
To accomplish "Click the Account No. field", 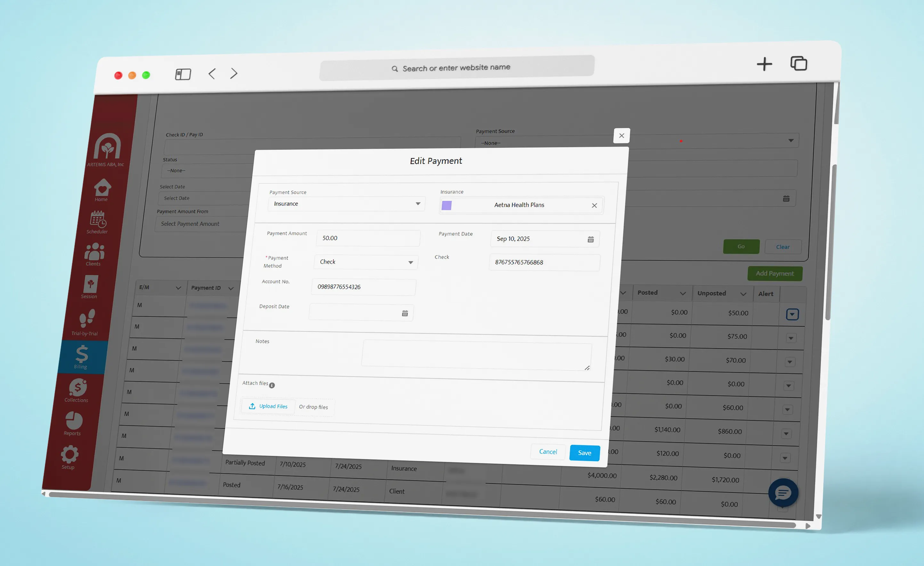I will coord(364,287).
